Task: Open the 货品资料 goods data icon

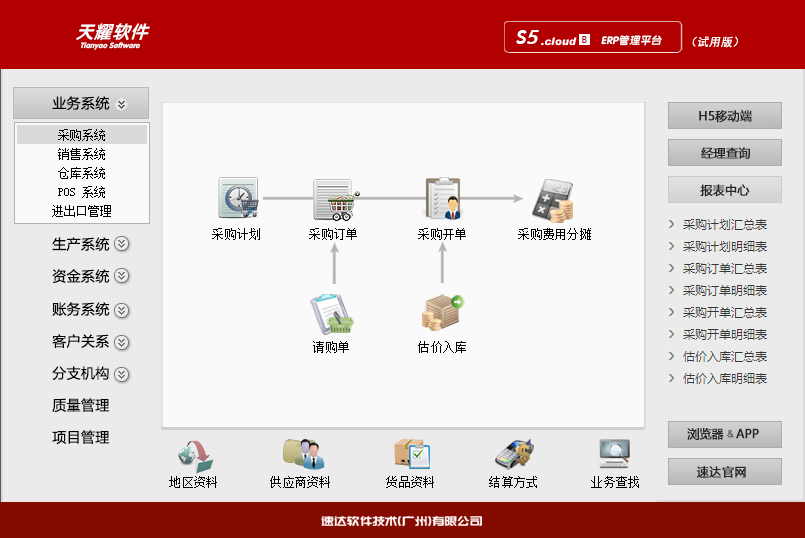Action: [410, 456]
